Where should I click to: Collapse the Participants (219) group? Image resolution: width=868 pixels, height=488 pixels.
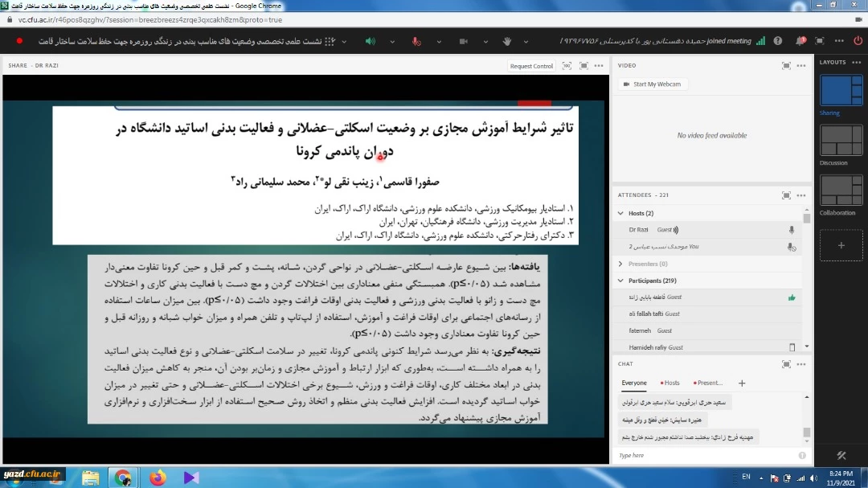coord(620,281)
